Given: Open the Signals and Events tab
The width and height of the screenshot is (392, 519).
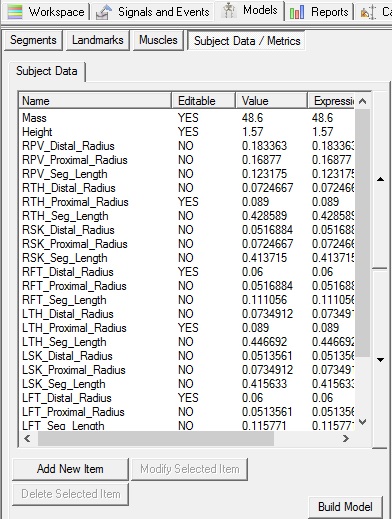Looking at the screenshot, I should (x=152, y=12).
